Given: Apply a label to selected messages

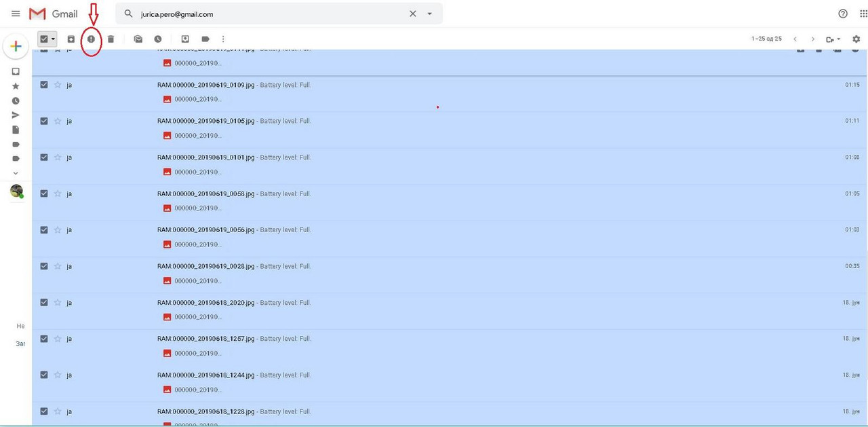Looking at the screenshot, I should point(205,39).
